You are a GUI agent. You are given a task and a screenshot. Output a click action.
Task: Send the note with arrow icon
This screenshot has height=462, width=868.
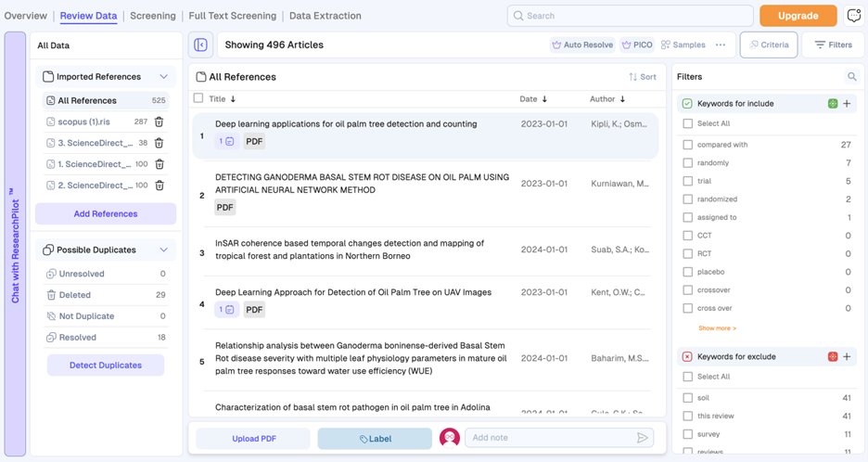tap(642, 438)
